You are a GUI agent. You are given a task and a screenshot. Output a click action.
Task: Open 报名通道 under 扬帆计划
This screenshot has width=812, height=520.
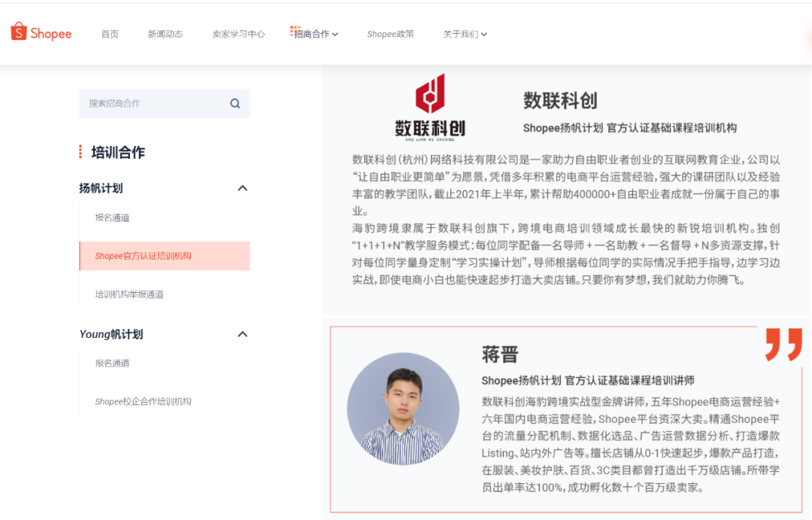[x=112, y=217]
